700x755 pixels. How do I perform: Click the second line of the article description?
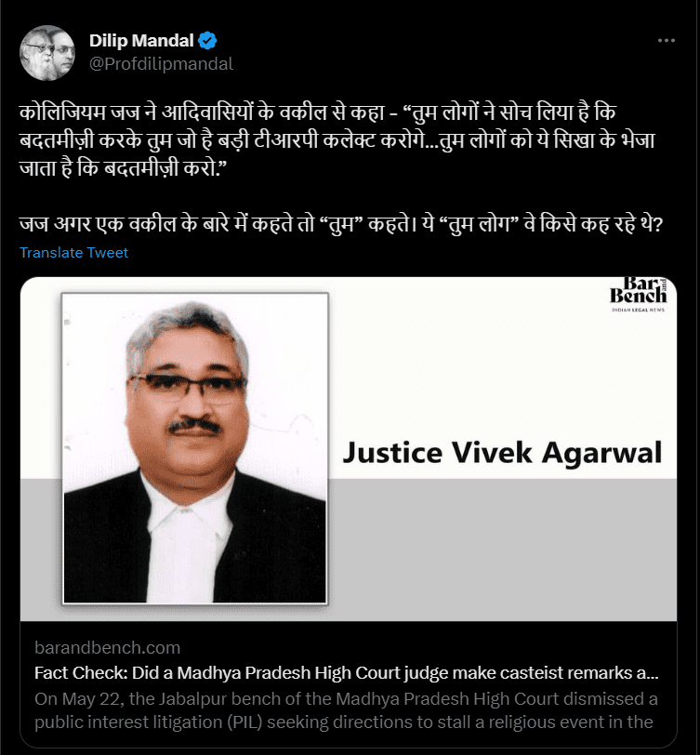[343, 722]
